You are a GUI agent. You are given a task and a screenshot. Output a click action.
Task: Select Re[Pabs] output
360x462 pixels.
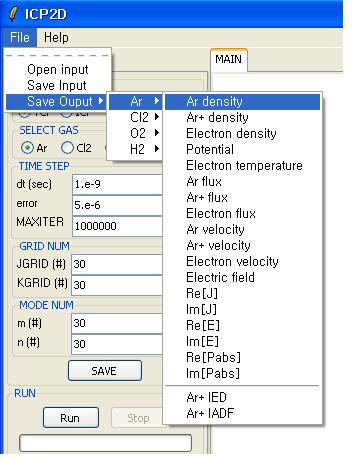click(x=243, y=357)
